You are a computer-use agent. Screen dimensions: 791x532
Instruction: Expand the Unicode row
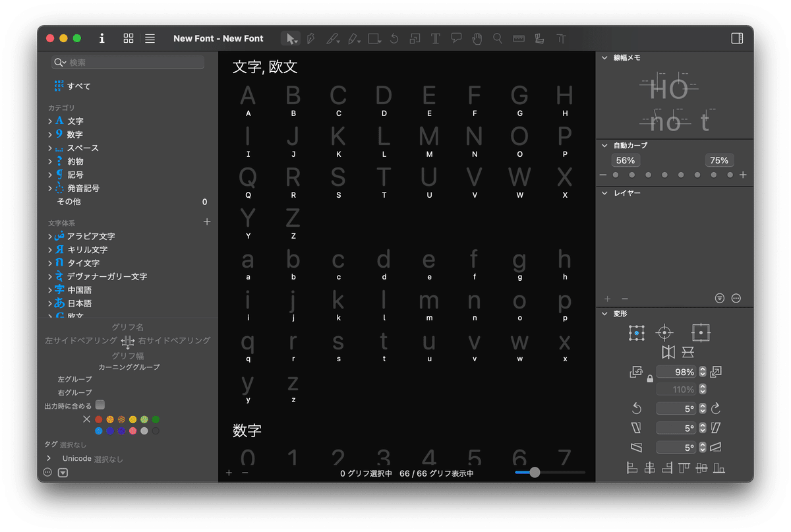pos(49,458)
